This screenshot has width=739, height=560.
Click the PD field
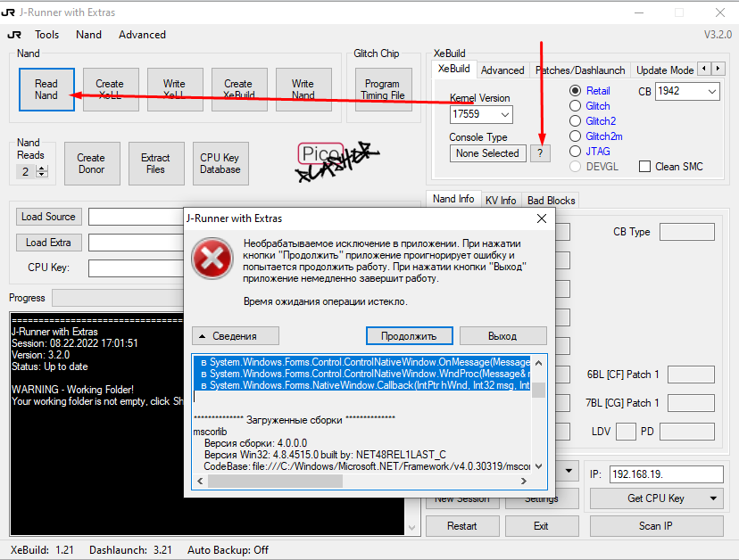click(x=686, y=432)
